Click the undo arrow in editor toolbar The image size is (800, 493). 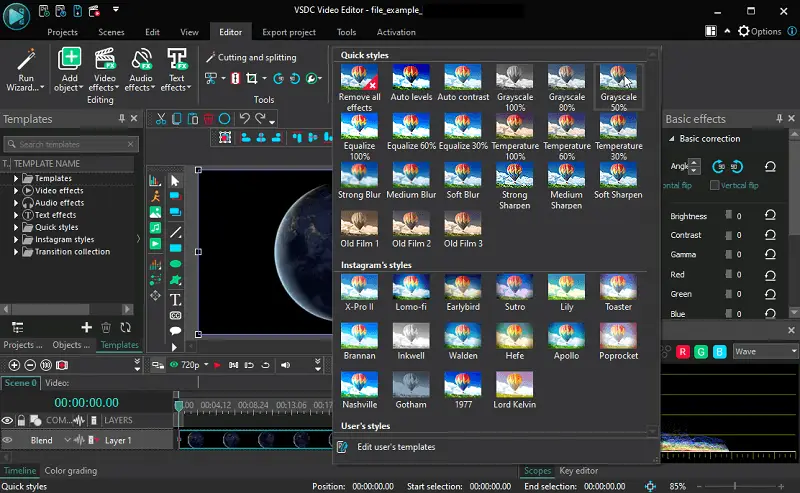(x=244, y=119)
